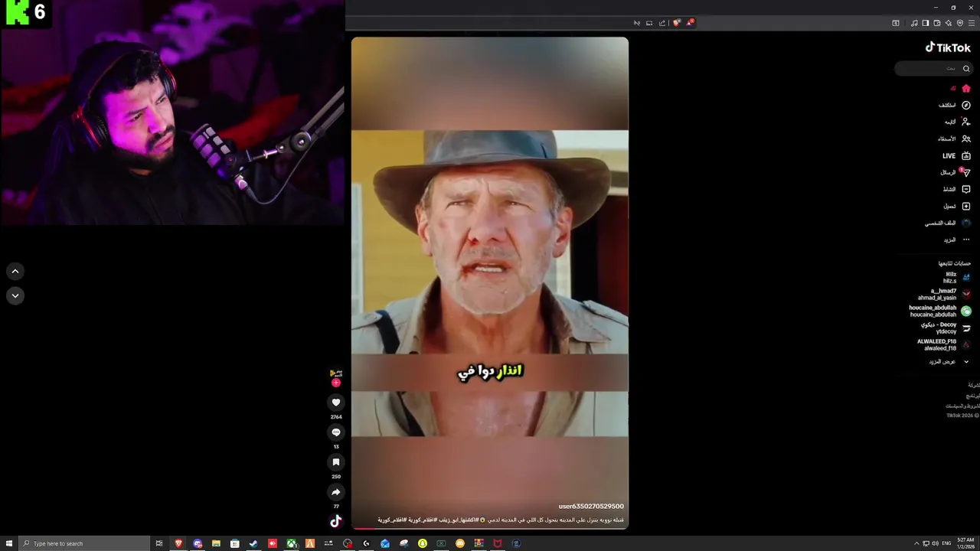The height and width of the screenshot is (551, 980).
Task: Bookmark the video to favorites
Action: tap(335, 462)
